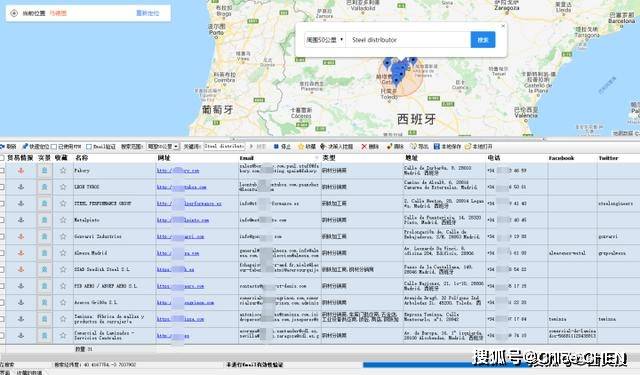640x375 pixels.
Task: Click the red X 删除 delete icon
Action: [364, 146]
